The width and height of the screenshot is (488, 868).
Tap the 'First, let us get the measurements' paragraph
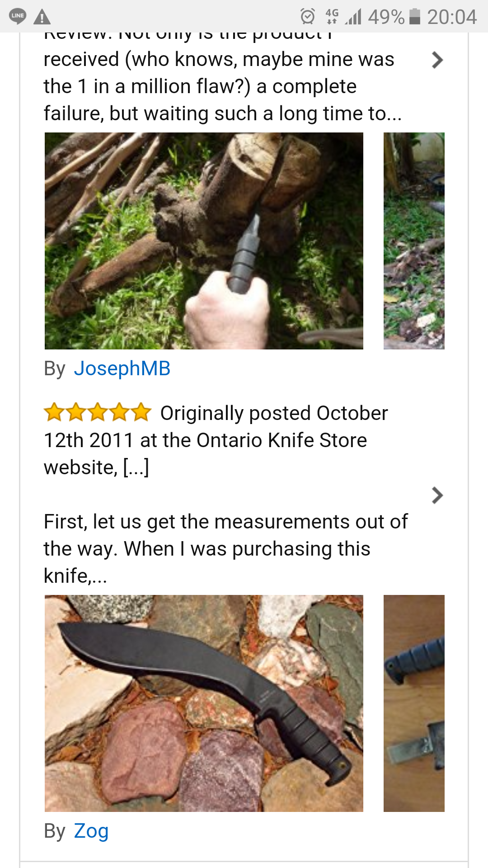coord(225,548)
